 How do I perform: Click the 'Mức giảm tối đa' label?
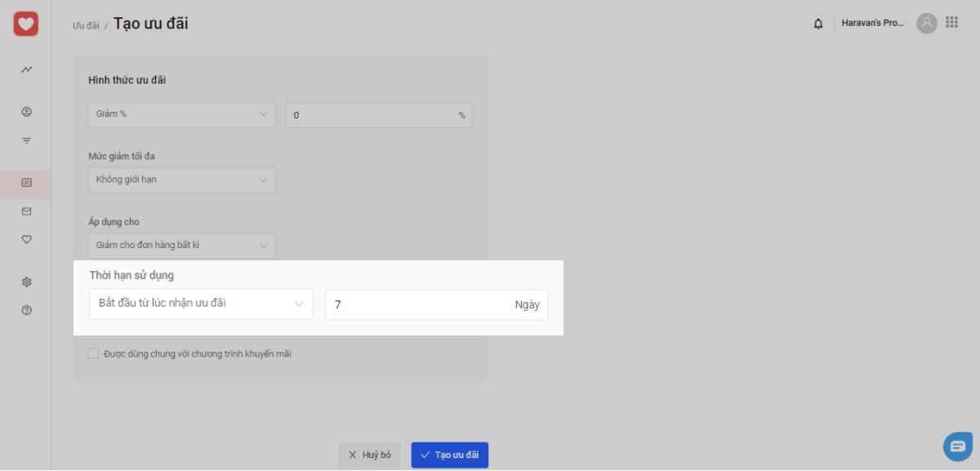[x=122, y=156]
